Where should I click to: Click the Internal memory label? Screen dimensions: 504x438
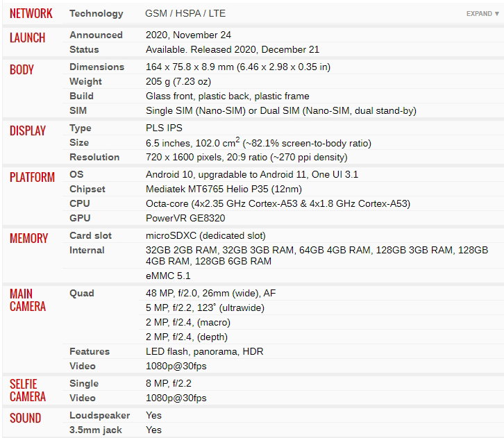pos(87,250)
